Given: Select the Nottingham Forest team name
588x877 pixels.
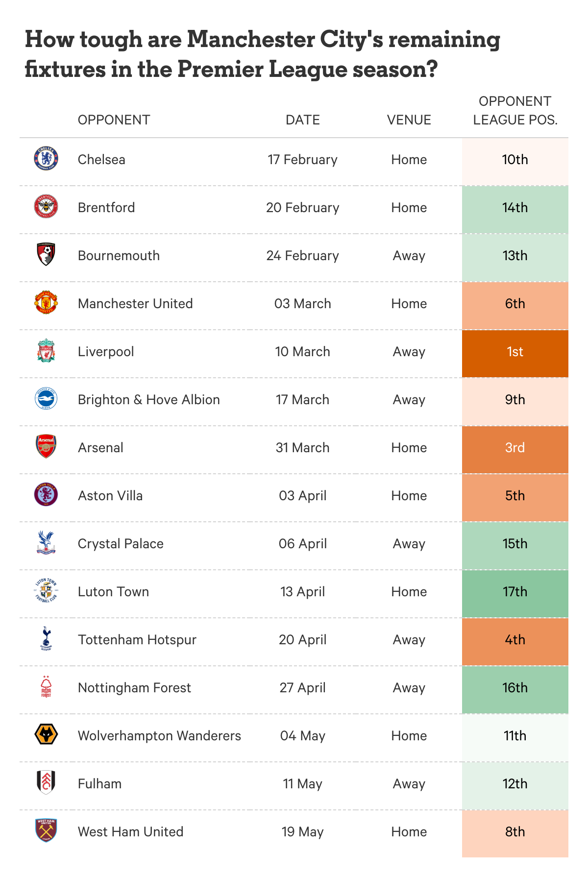Looking at the screenshot, I should click(x=134, y=688).
